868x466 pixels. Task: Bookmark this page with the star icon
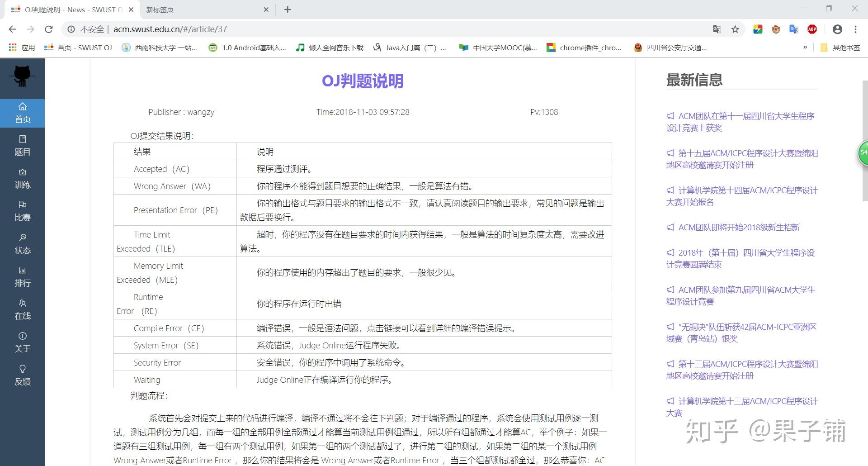(736, 29)
